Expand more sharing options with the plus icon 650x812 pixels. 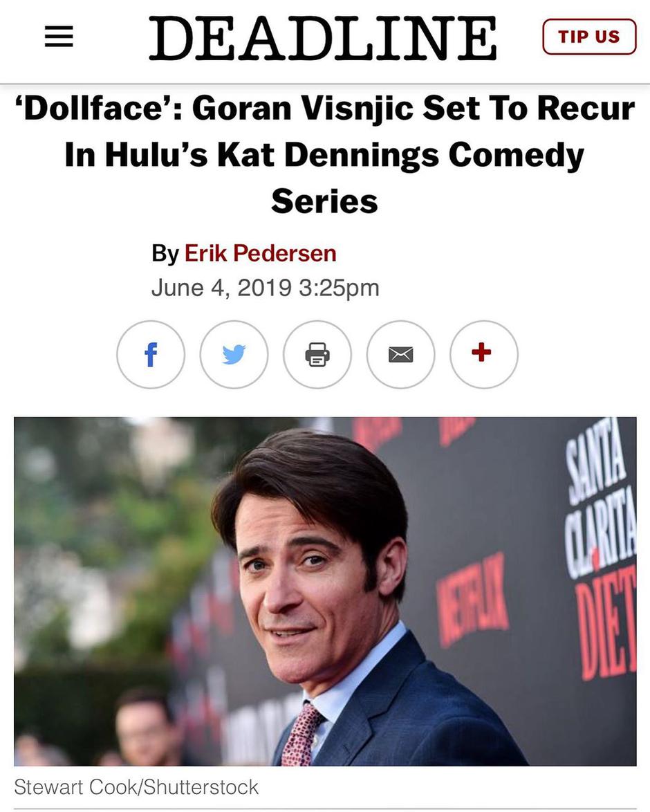tap(484, 355)
